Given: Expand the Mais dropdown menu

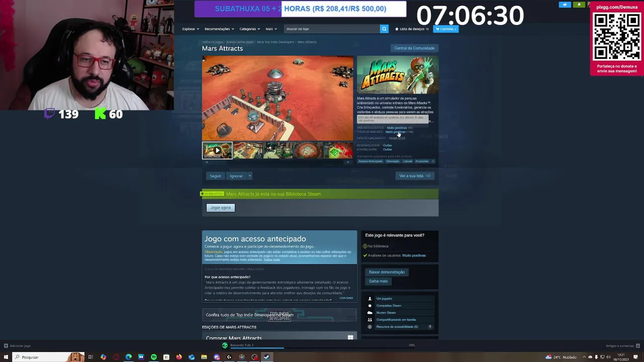Looking at the screenshot, I should tap(271, 29).
